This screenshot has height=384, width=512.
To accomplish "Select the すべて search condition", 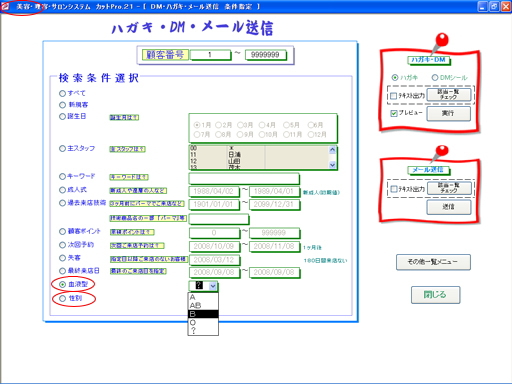I will tap(62, 93).
